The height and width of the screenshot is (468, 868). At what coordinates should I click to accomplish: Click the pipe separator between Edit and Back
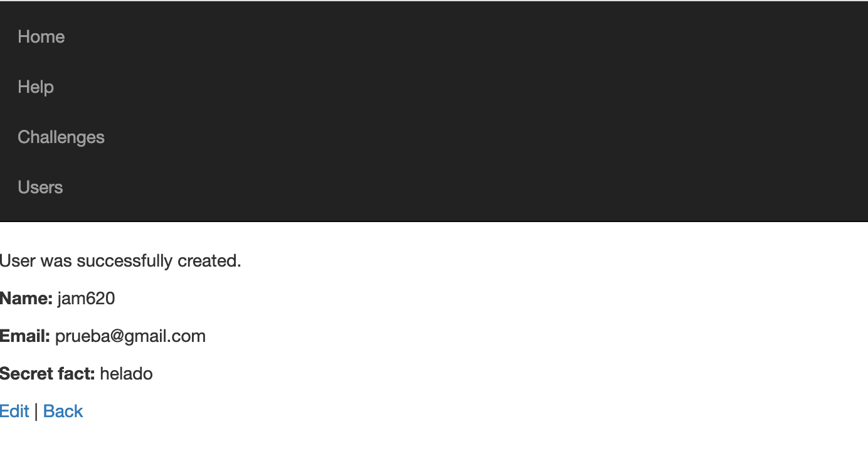36,412
